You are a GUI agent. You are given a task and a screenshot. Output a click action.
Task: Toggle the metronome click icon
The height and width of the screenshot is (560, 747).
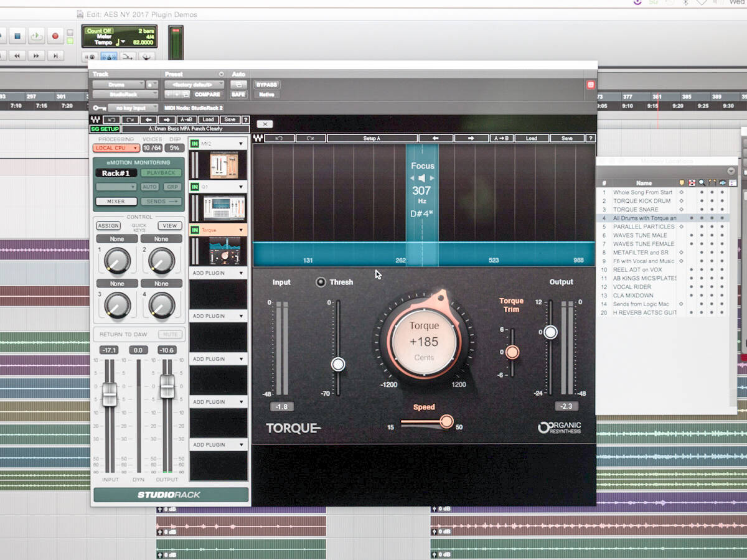[109, 57]
